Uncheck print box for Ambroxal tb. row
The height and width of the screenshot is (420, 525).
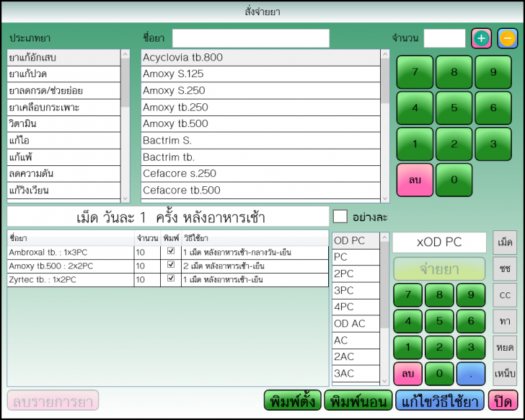point(171,250)
